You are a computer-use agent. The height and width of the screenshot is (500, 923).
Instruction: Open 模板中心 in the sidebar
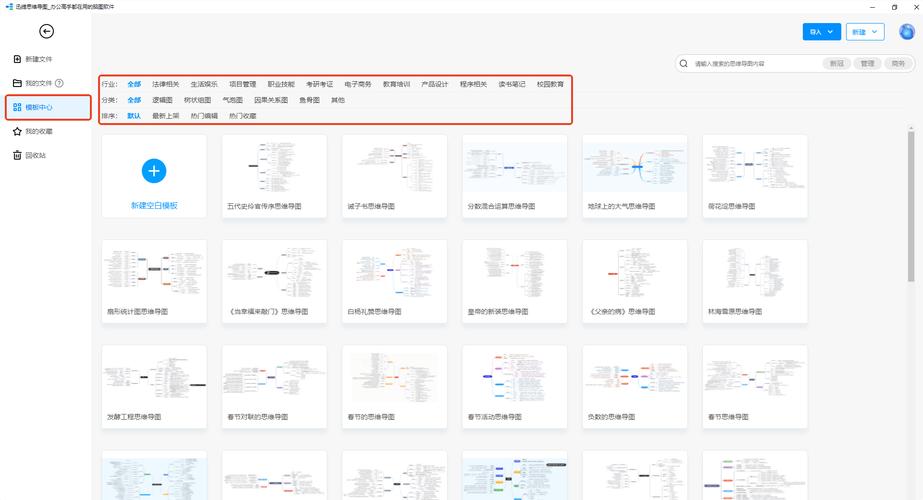click(x=48, y=107)
